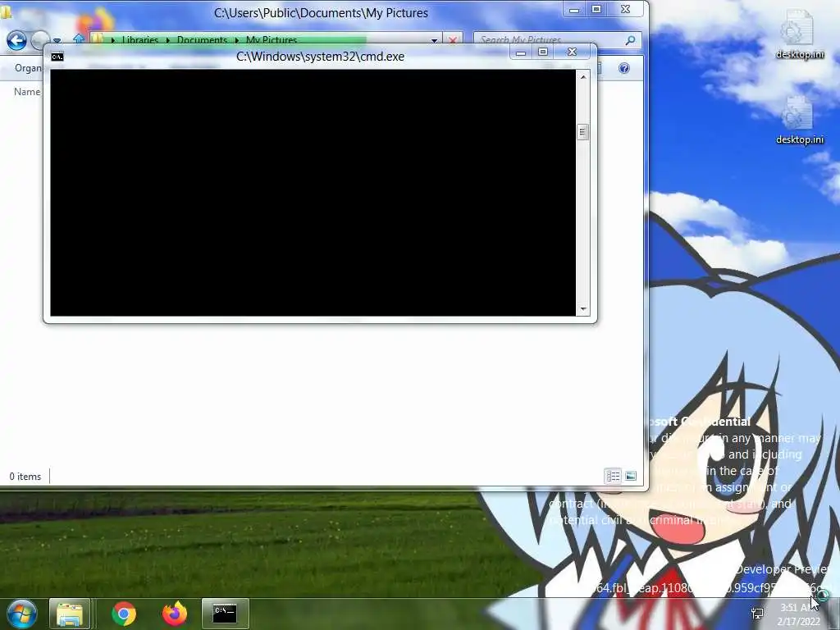Click the cmd scrollbar down arrow
This screenshot has width=840, height=630.
tap(583, 309)
